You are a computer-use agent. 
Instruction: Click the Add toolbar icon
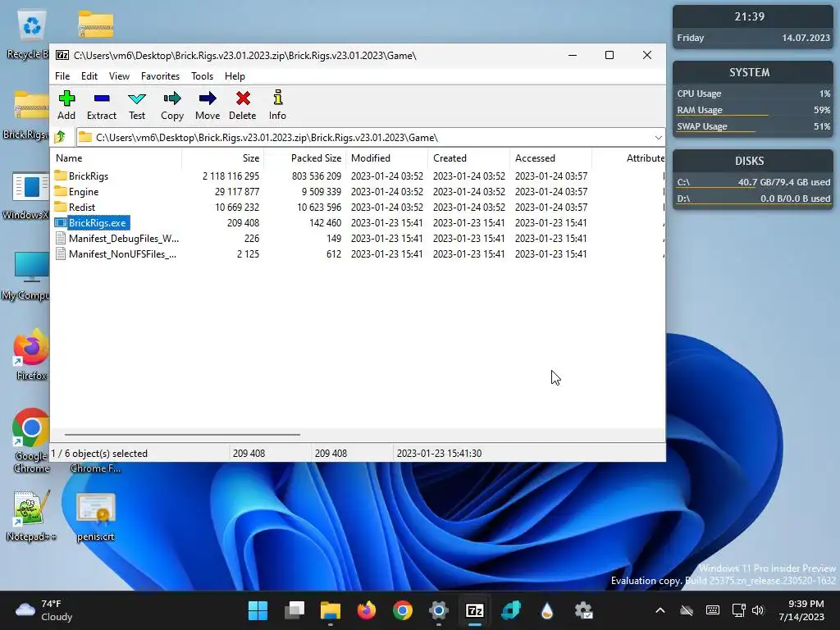click(66, 105)
